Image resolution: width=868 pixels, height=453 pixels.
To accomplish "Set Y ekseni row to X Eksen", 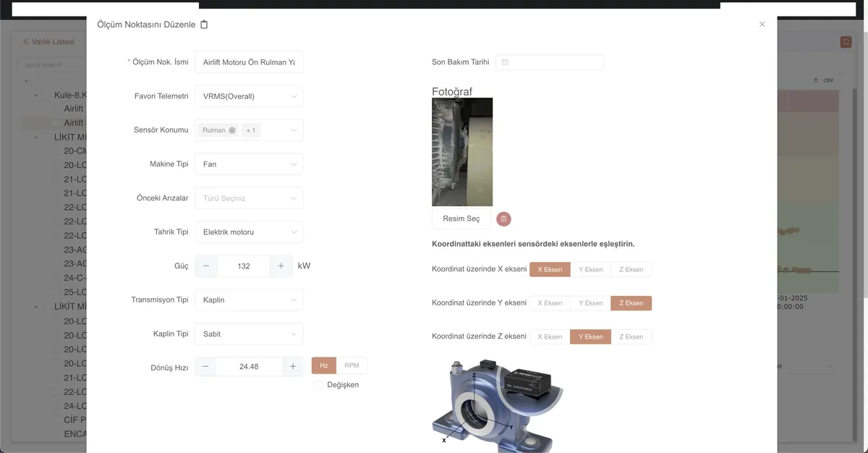I will coord(550,303).
